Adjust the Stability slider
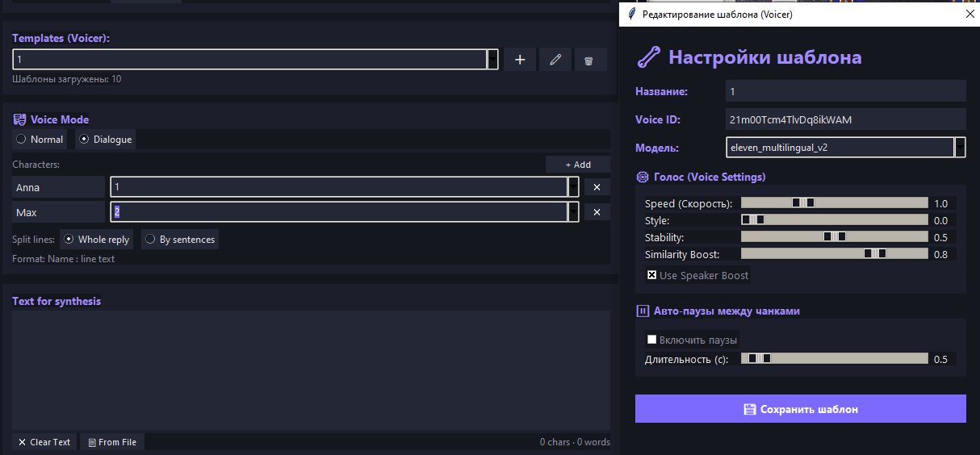 click(835, 237)
